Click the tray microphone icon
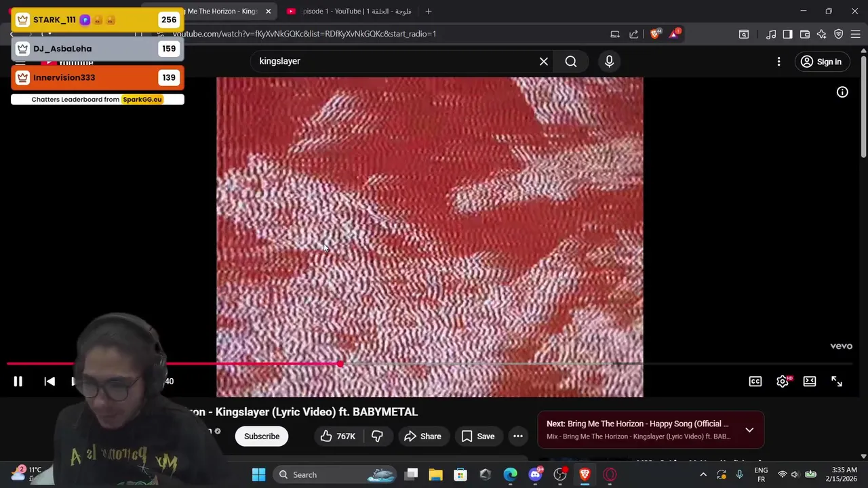This screenshot has width=868, height=488. pos(740,474)
